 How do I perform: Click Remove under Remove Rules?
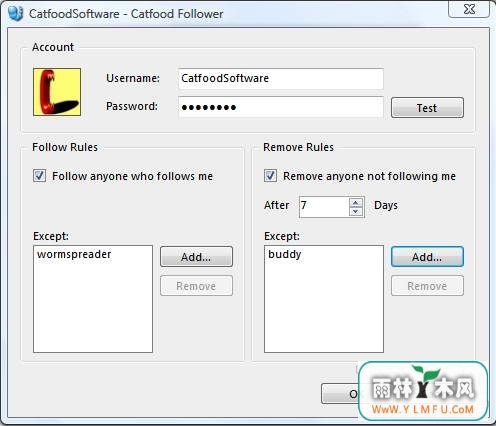[x=427, y=286]
